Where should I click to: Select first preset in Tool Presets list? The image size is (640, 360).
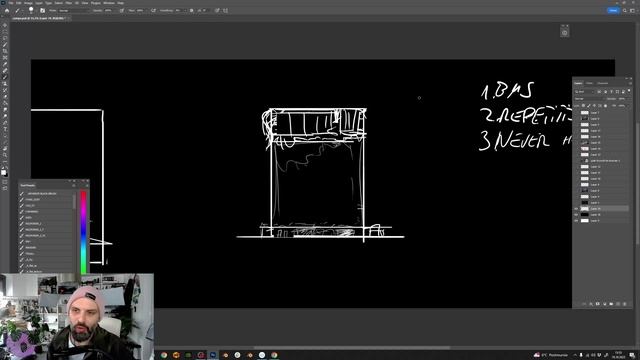[47, 193]
